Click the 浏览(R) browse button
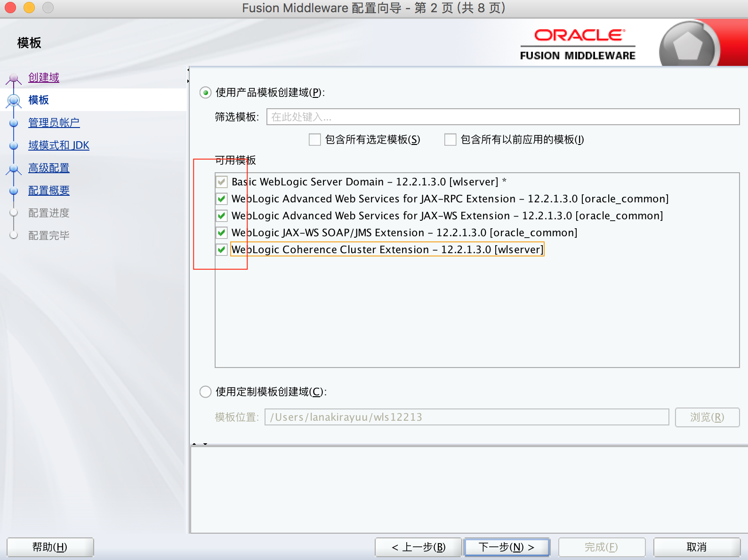 point(707,417)
